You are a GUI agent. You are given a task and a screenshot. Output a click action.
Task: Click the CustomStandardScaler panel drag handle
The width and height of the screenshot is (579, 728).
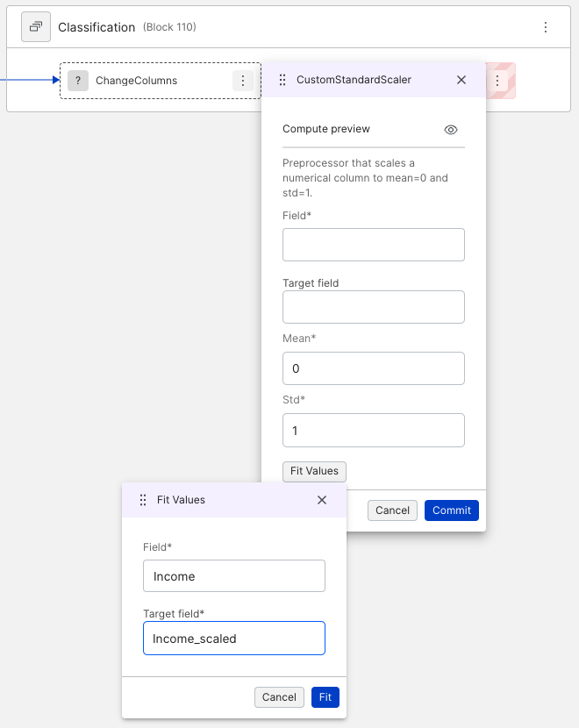click(282, 80)
